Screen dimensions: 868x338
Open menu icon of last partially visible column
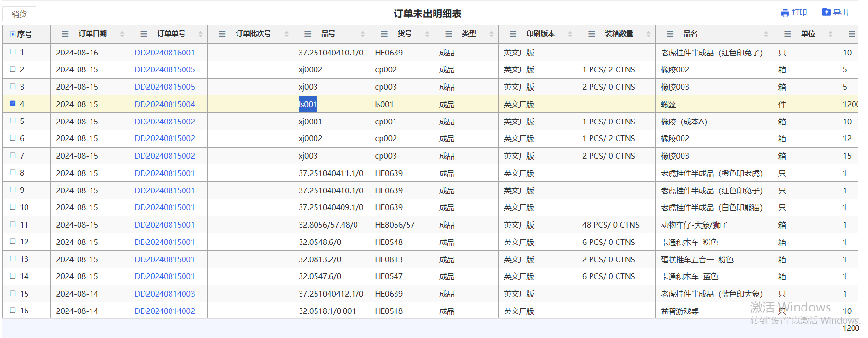click(852, 34)
